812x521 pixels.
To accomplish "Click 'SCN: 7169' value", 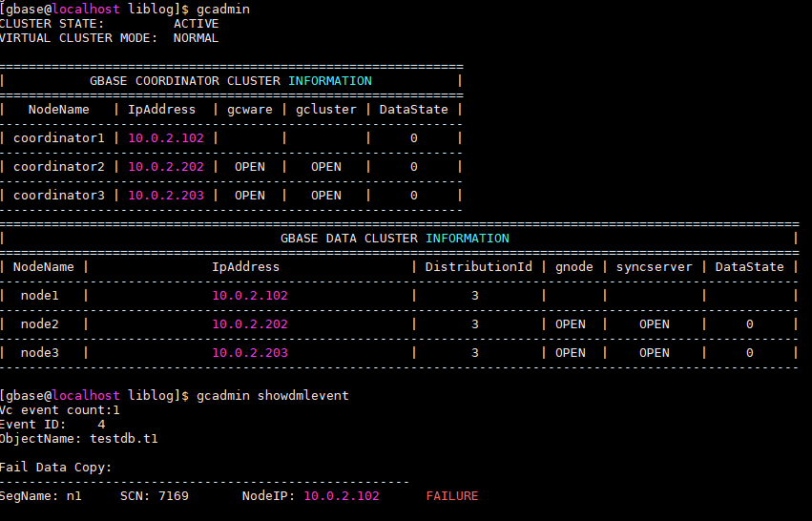I will (x=155, y=496).
